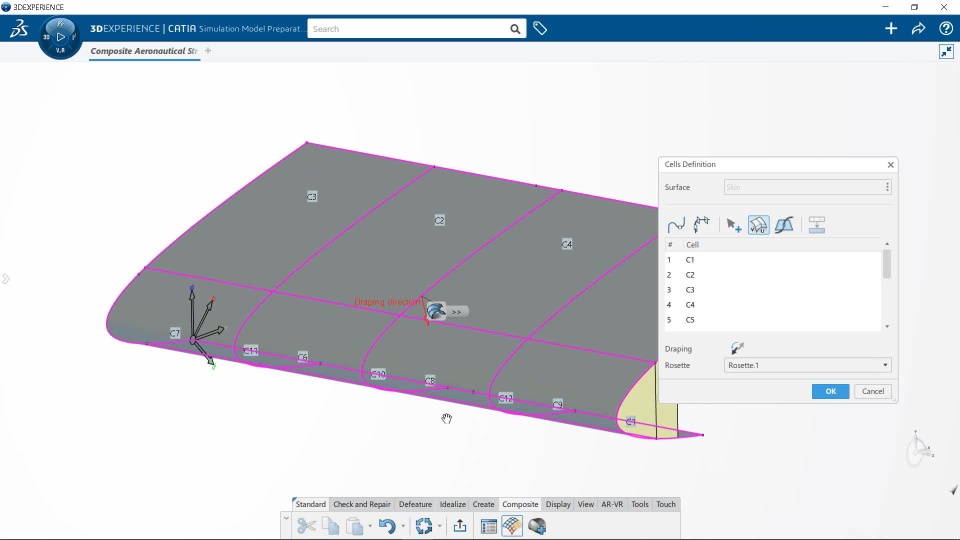Switch to the Tools tab
This screenshot has height=540, width=960.
coord(639,504)
